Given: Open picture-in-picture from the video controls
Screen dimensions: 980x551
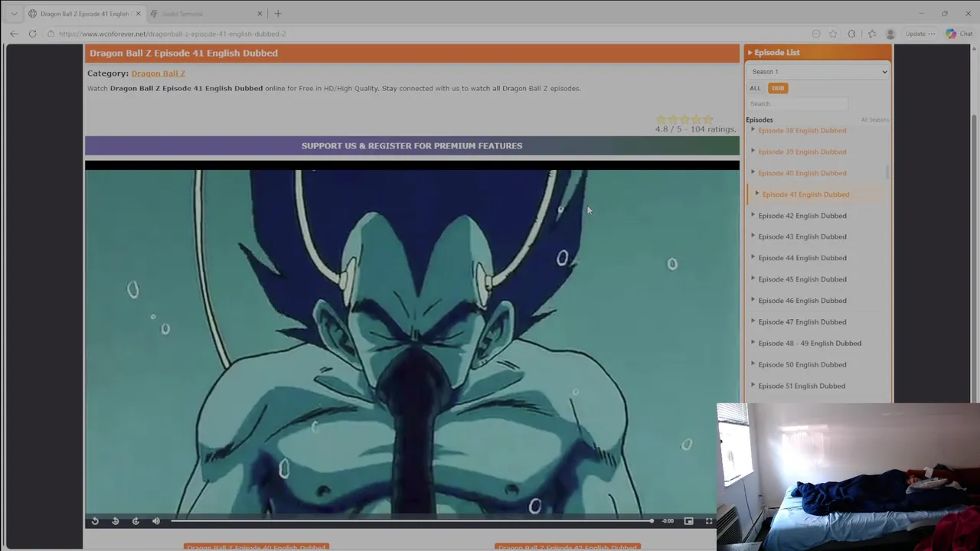Looking at the screenshot, I should pyautogui.click(x=688, y=521).
